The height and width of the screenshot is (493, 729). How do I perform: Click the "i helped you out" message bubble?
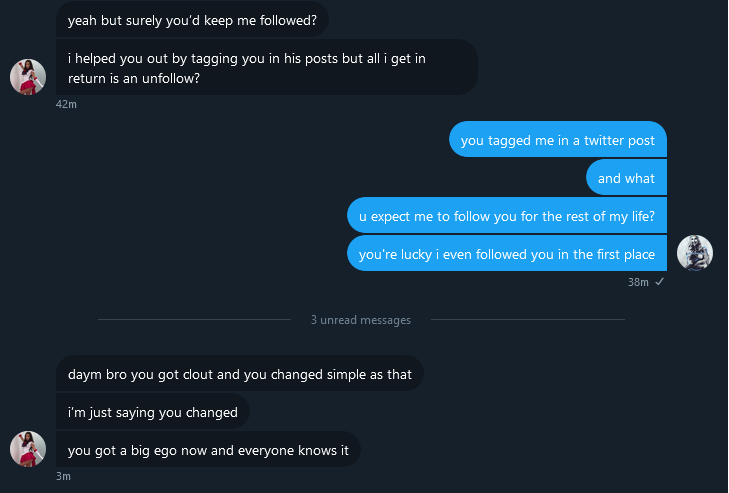point(266,68)
